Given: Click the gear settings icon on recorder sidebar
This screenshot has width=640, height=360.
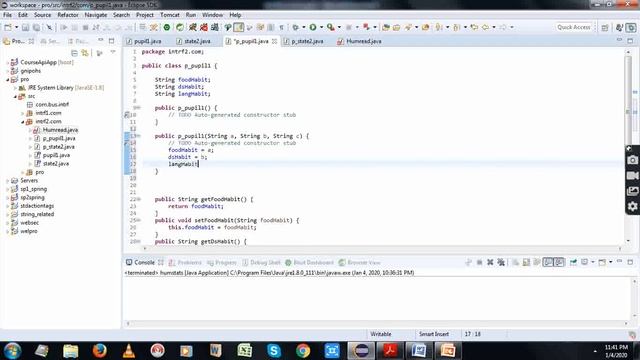Looking at the screenshot, I should (632, 207).
